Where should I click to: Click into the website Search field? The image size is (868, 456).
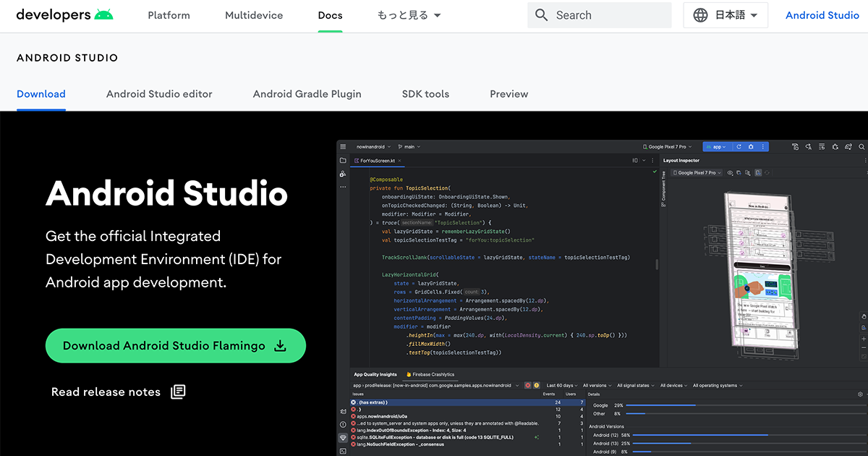pos(599,14)
